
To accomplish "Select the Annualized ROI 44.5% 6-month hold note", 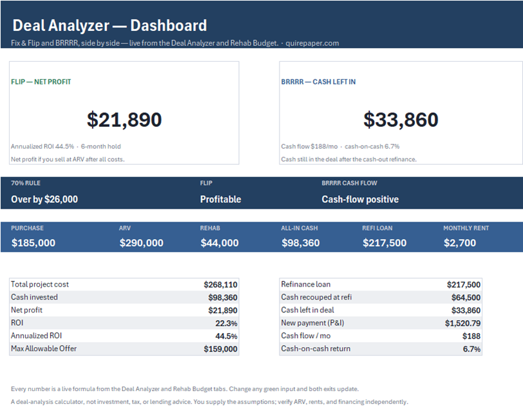I will 66,146.
